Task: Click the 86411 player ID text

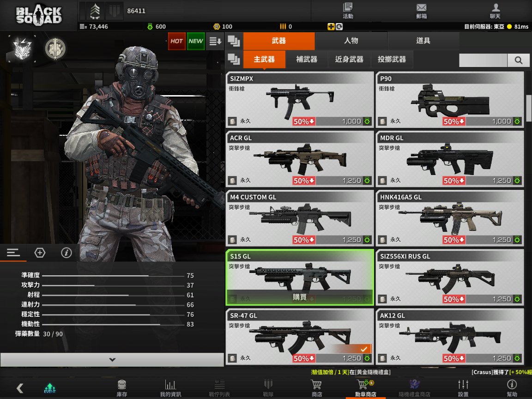Action: 136,11
